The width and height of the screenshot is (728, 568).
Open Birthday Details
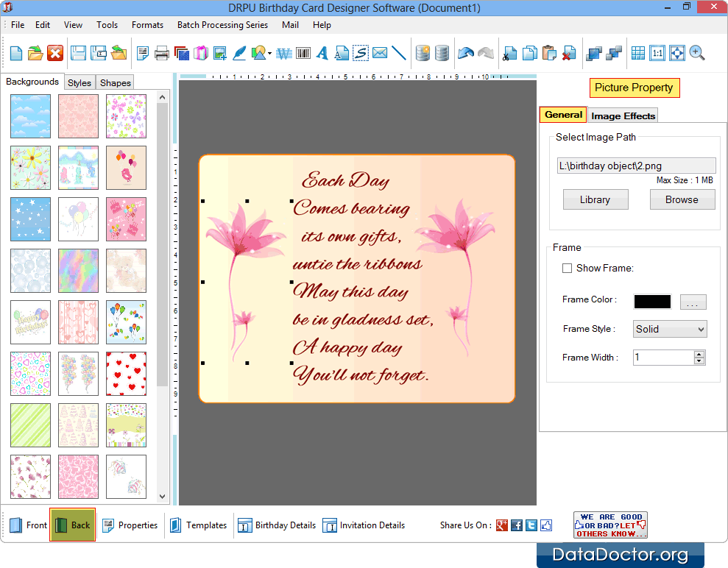coord(277,525)
